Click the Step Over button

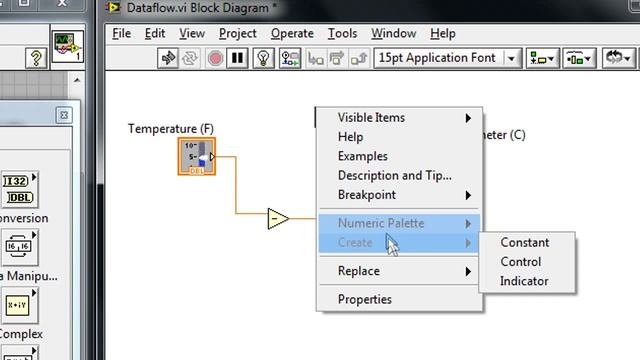337,59
